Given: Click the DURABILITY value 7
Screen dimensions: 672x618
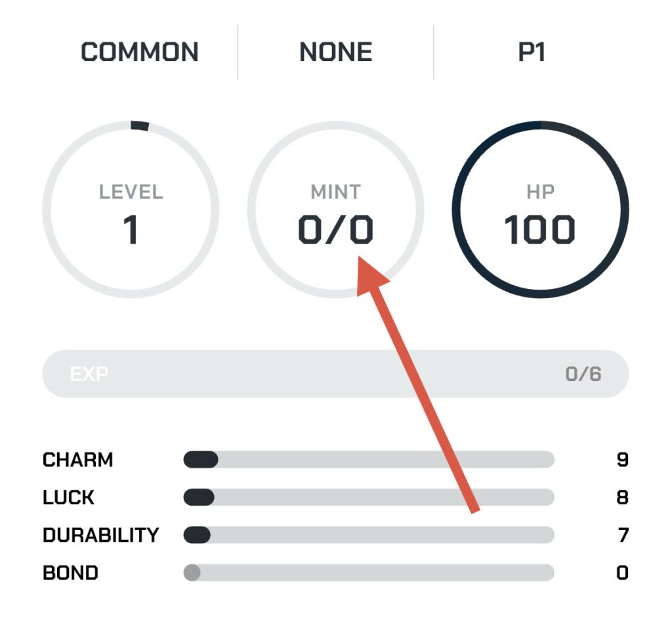Looking at the screenshot, I should pyautogui.click(x=623, y=535).
